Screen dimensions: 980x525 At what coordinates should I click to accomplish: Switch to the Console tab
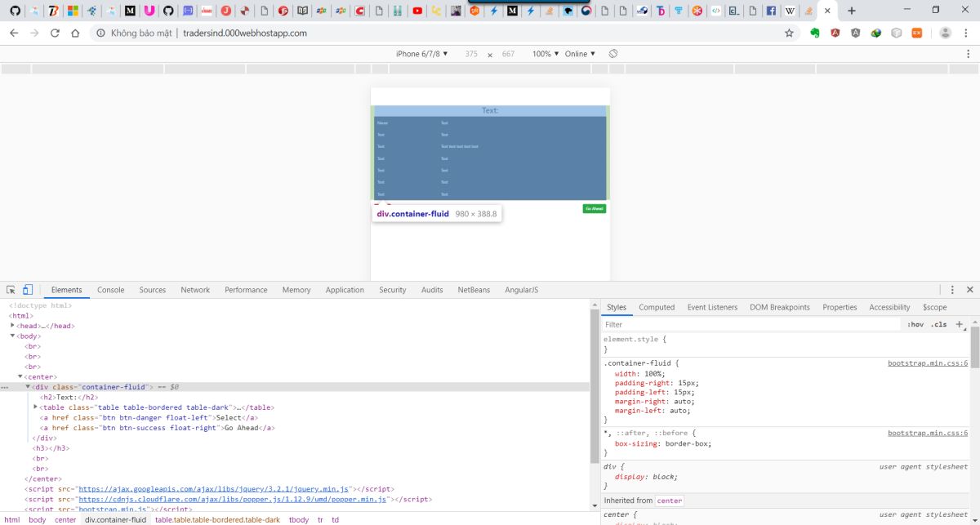(111, 290)
